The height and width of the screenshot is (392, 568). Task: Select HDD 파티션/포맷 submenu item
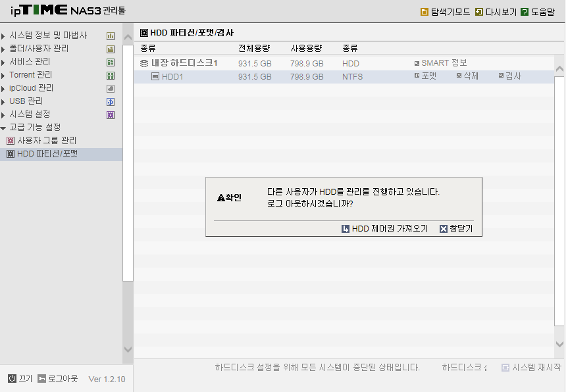coord(47,154)
